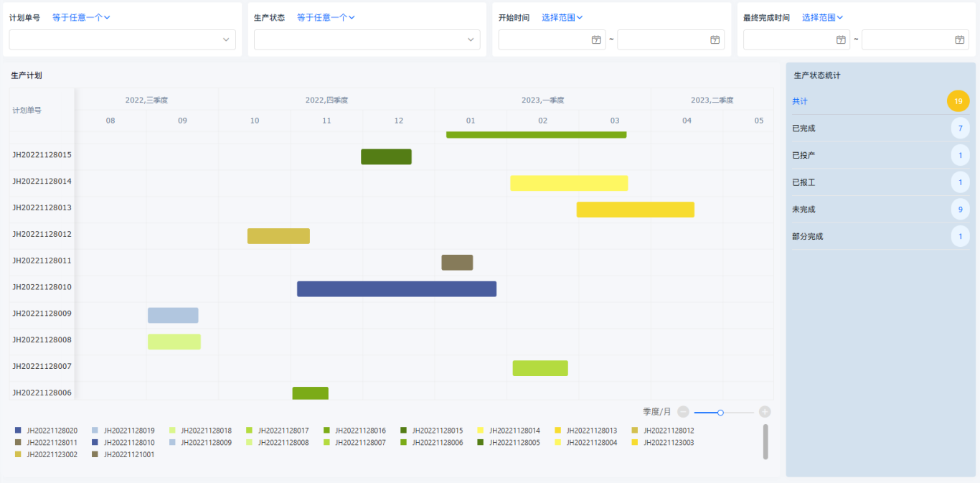This screenshot has height=483, width=980.
Task: Click the Gantt bar for JH20221128011
Action: click(457, 263)
